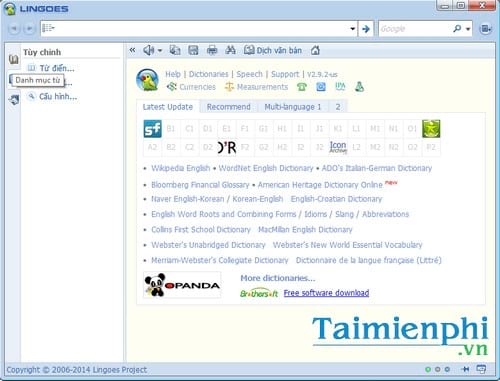This screenshot has width=500, height=381.
Task: Open the Từ điển... entry in sidebar
Action: (x=51, y=68)
